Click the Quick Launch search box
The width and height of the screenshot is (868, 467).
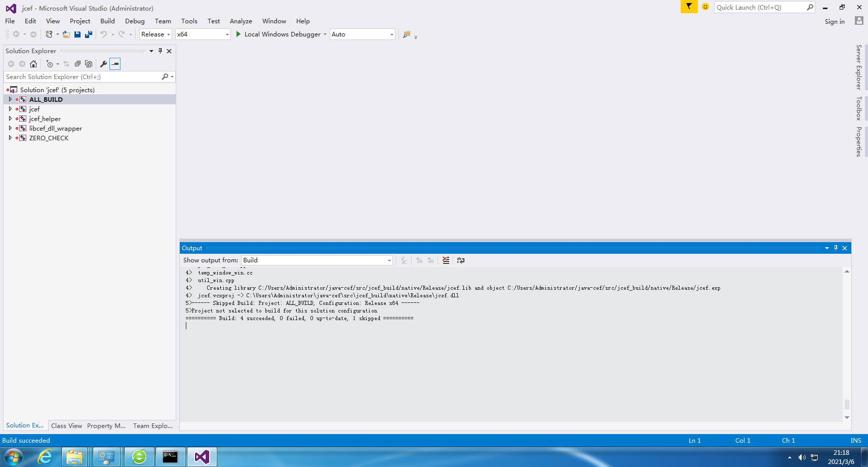[x=759, y=7]
